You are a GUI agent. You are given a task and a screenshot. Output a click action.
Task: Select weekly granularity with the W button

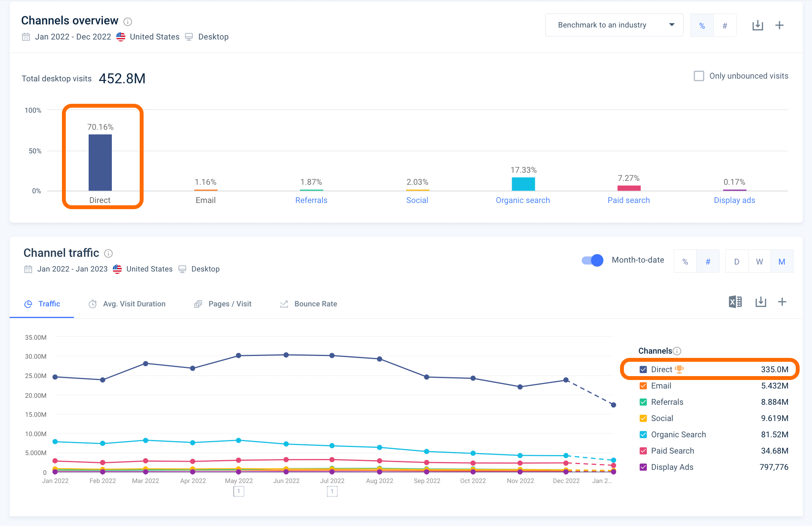click(x=759, y=261)
